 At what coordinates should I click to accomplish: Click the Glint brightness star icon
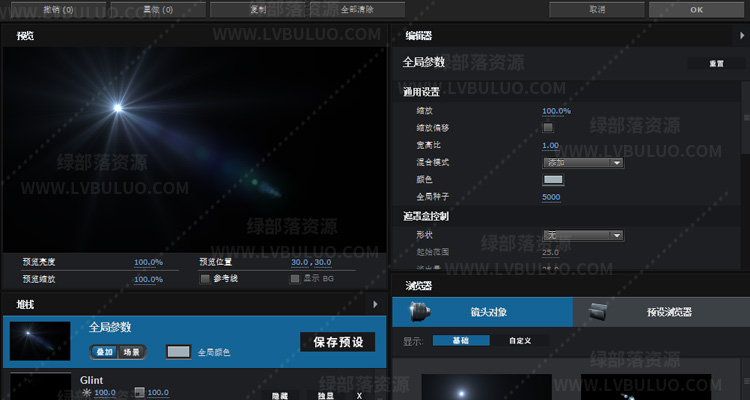point(85,393)
